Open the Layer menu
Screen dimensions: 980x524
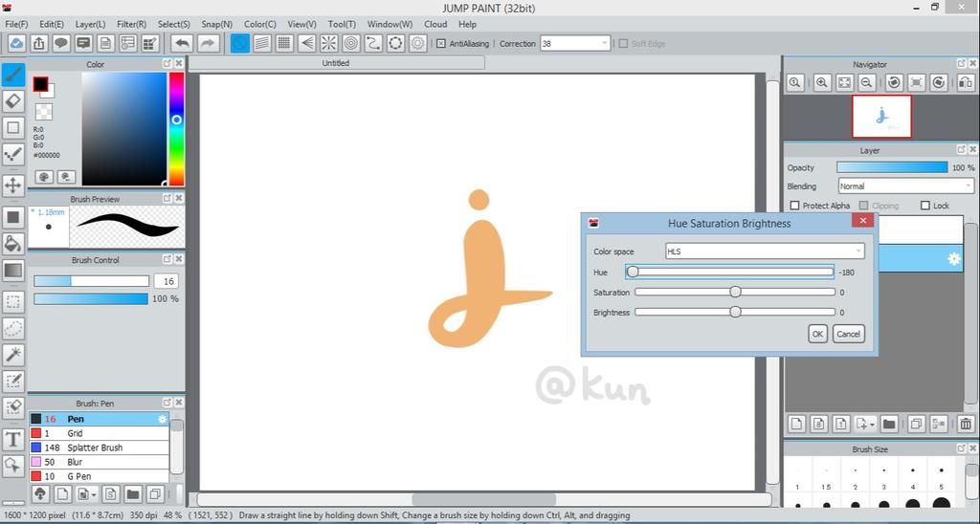pyautogui.click(x=91, y=24)
